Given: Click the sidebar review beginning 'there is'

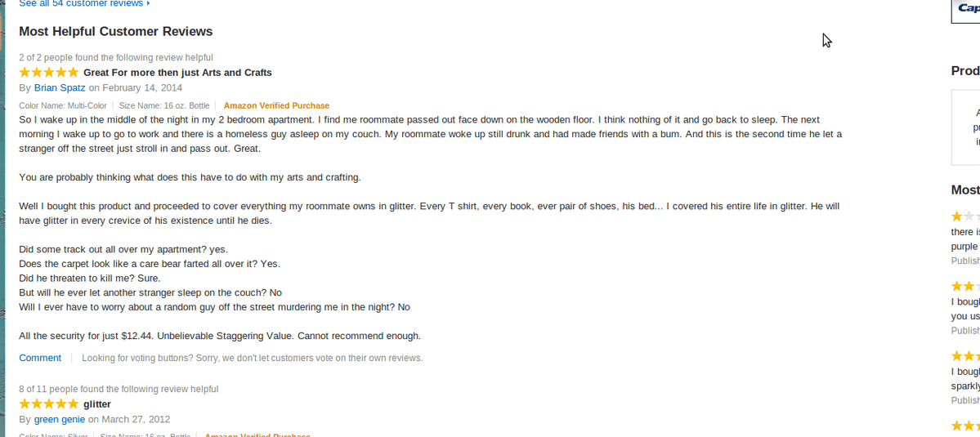Looking at the screenshot, I should [x=965, y=239].
